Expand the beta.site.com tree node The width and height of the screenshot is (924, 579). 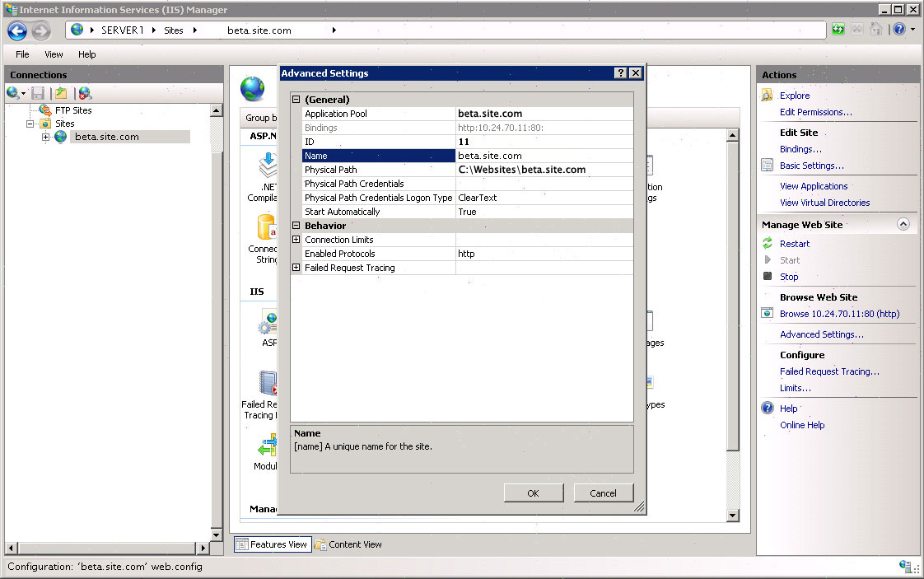pyautogui.click(x=45, y=137)
